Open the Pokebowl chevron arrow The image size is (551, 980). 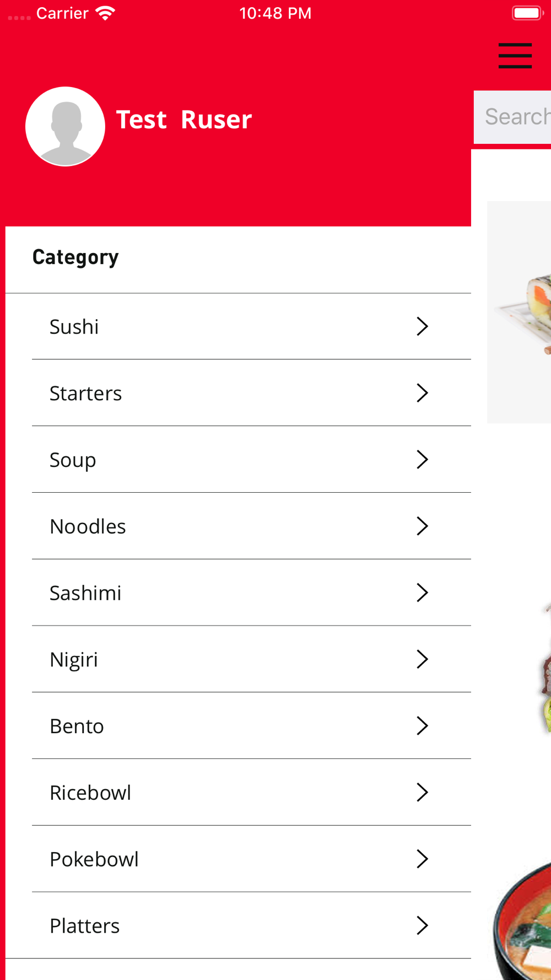(422, 859)
